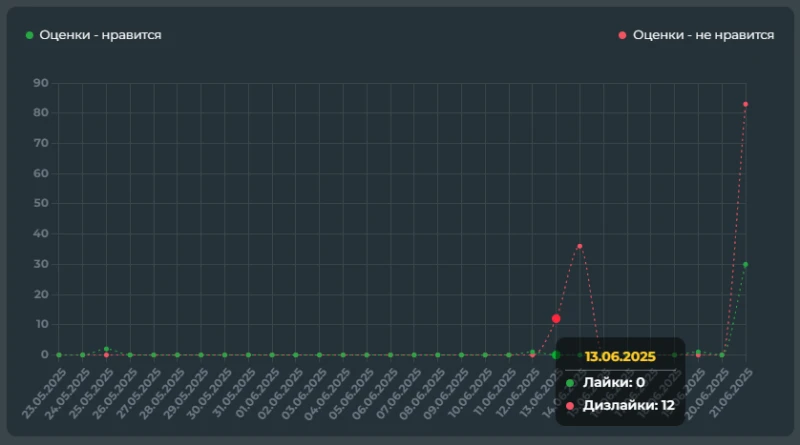Click the y-axis value '50'

click(x=41, y=203)
